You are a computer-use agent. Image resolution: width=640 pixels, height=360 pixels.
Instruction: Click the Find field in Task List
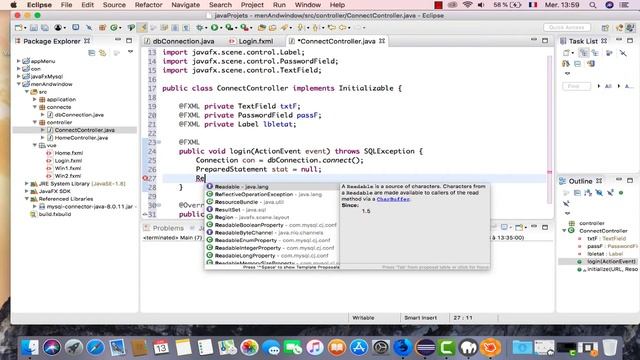point(576,86)
